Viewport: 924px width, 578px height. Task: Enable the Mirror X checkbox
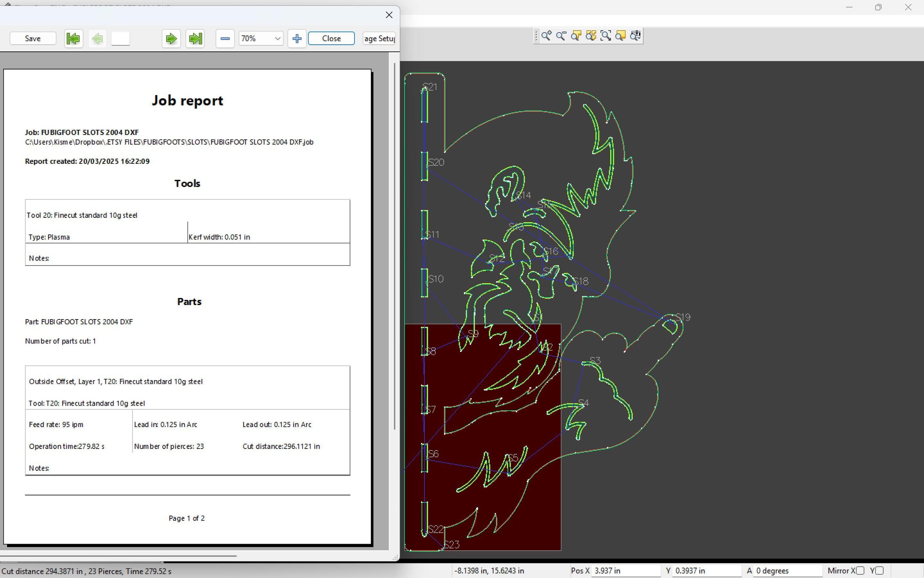[x=860, y=570]
